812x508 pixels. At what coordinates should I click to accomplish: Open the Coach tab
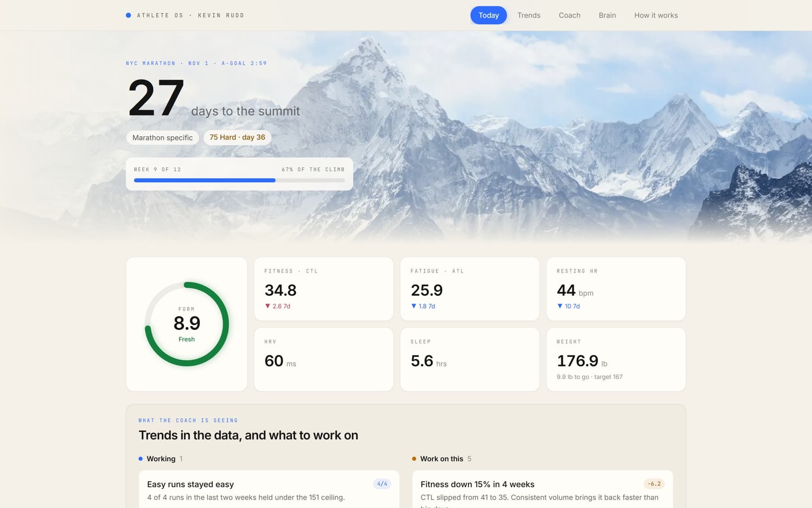569,15
